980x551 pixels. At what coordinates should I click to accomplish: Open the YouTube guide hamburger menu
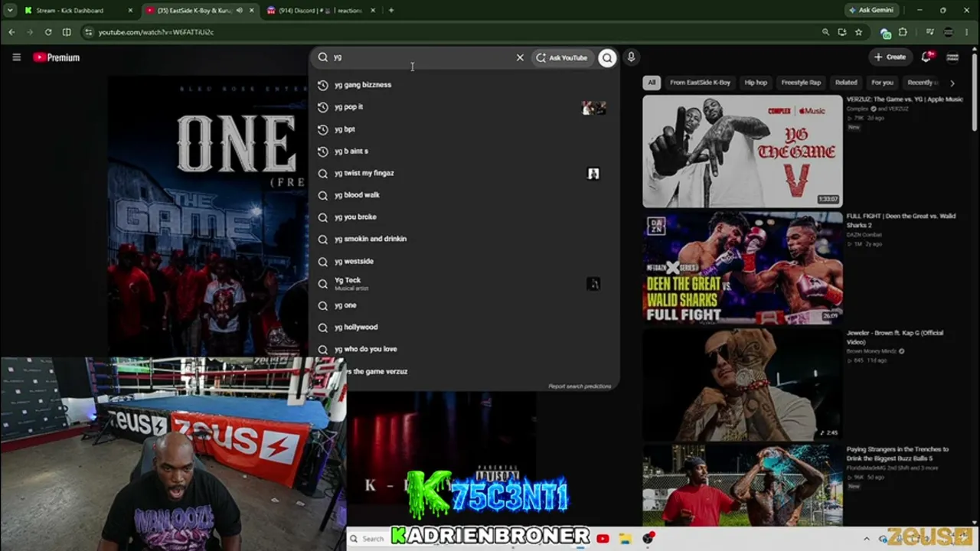[x=16, y=57]
